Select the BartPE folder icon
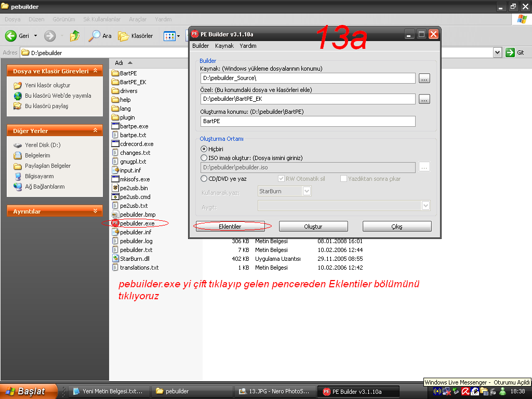Screen dimensions: 532x399 (x=115, y=73)
